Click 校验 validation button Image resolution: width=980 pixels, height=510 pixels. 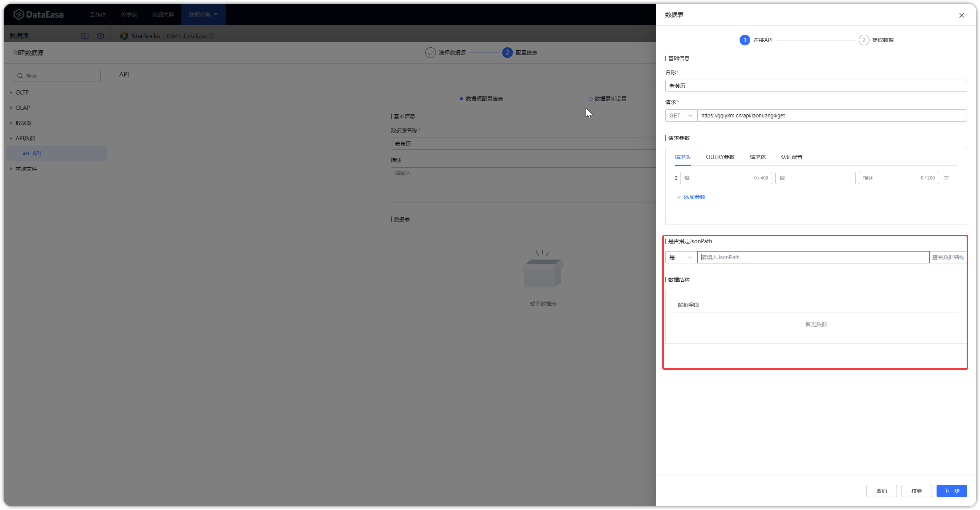916,491
